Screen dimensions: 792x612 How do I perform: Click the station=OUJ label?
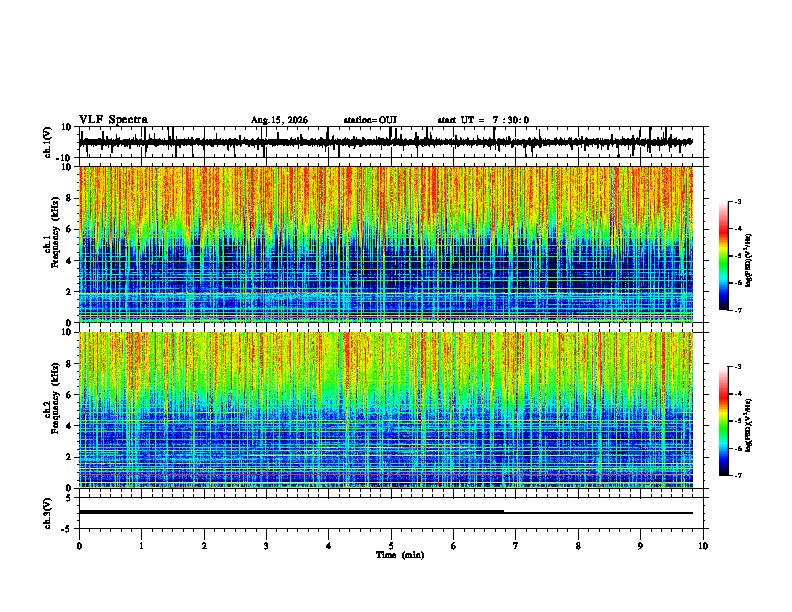click(x=370, y=120)
